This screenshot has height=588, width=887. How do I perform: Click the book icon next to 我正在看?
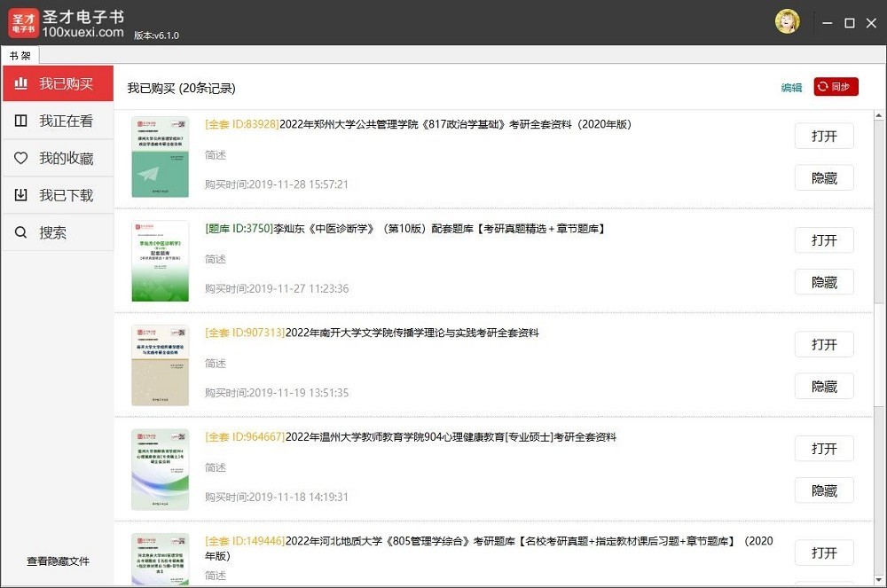(21, 122)
